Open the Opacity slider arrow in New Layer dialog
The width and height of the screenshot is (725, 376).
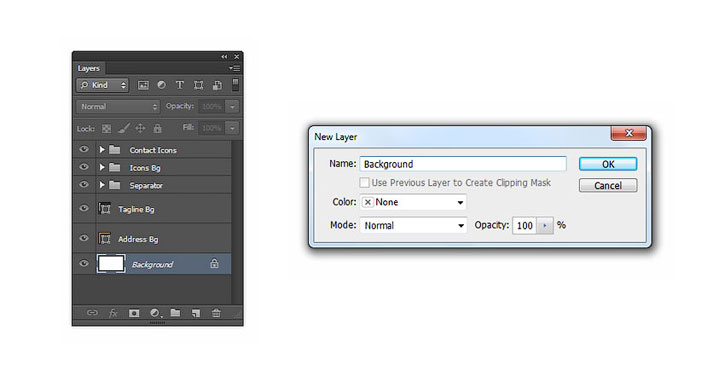pos(545,225)
